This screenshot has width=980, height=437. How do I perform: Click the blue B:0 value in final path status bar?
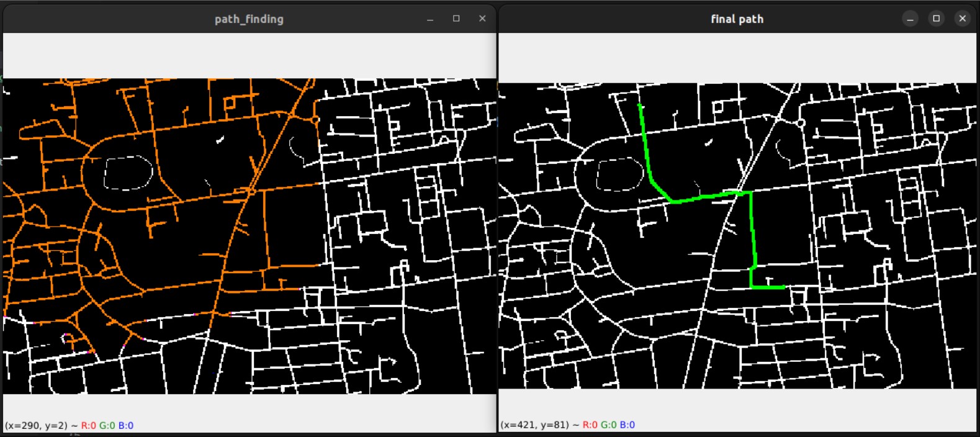[x=627, y=425]
